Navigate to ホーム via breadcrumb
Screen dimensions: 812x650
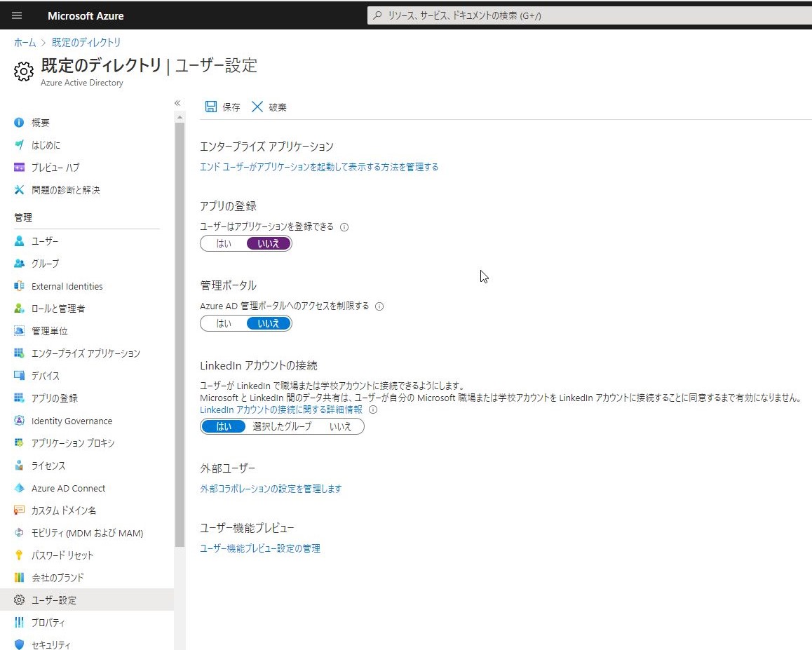(25, 42)
